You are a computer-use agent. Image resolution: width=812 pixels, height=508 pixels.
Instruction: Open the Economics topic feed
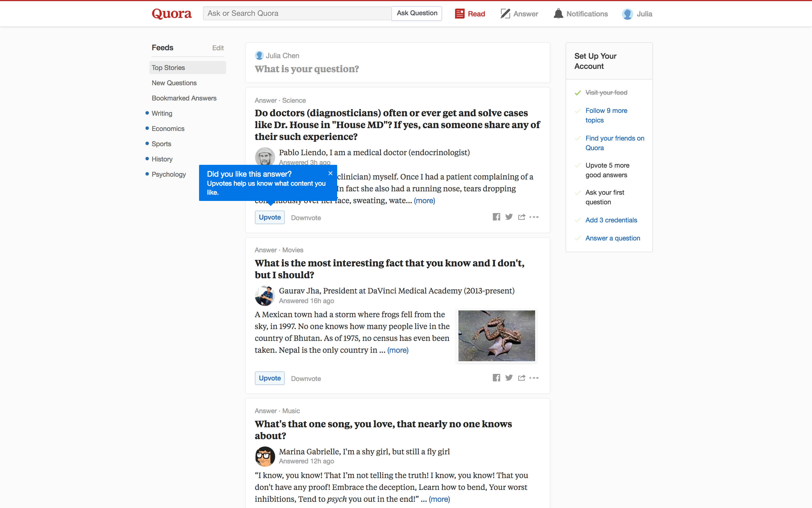tap(168, 129)
